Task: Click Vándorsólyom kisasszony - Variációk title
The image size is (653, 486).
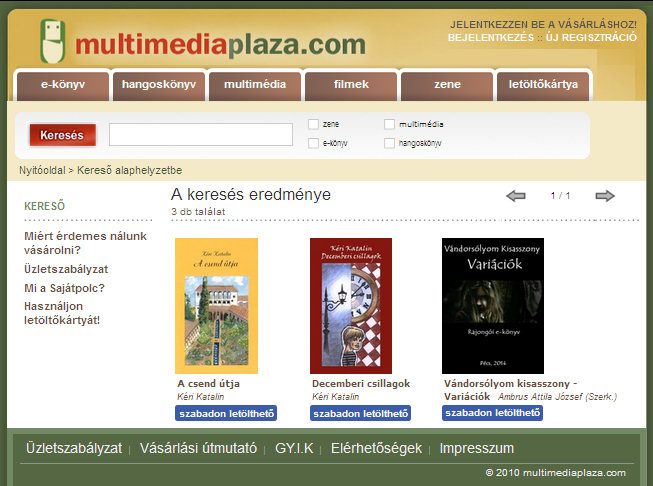Action: [x=510, y=390]
